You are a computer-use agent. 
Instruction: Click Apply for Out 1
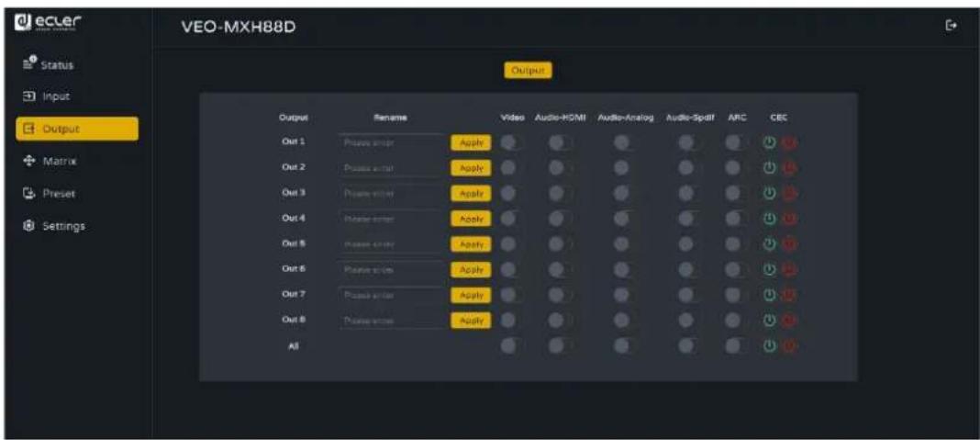pos(472,142)
